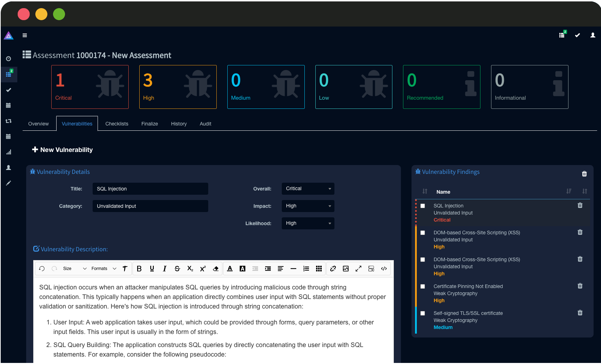Click the Critical count card
Image resolution: width=601 pixels, height=364 pixels.
pos(90,87)
